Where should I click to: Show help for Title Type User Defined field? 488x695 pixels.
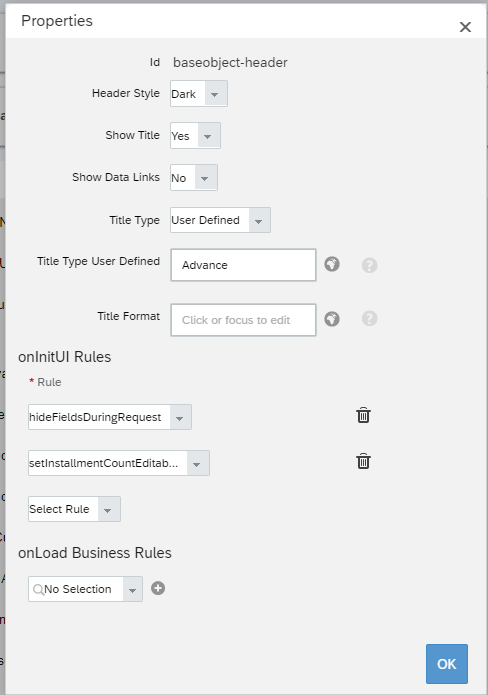point(369,265)
